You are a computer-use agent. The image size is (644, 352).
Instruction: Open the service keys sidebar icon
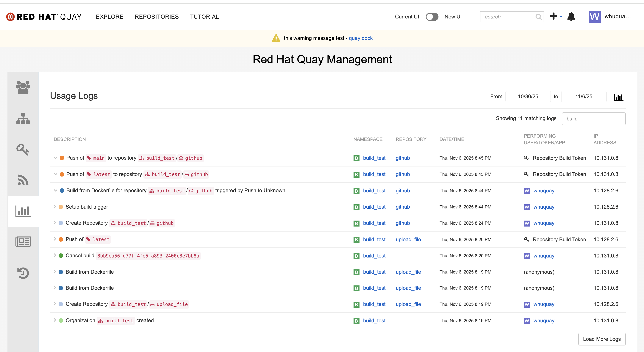click(x=23, y=149)
